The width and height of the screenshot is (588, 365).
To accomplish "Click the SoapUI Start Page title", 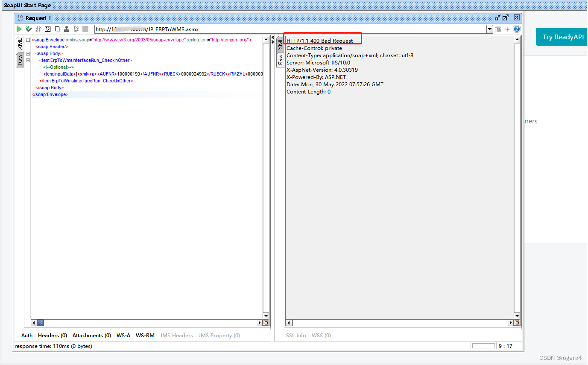I will [x=28, y=6].
